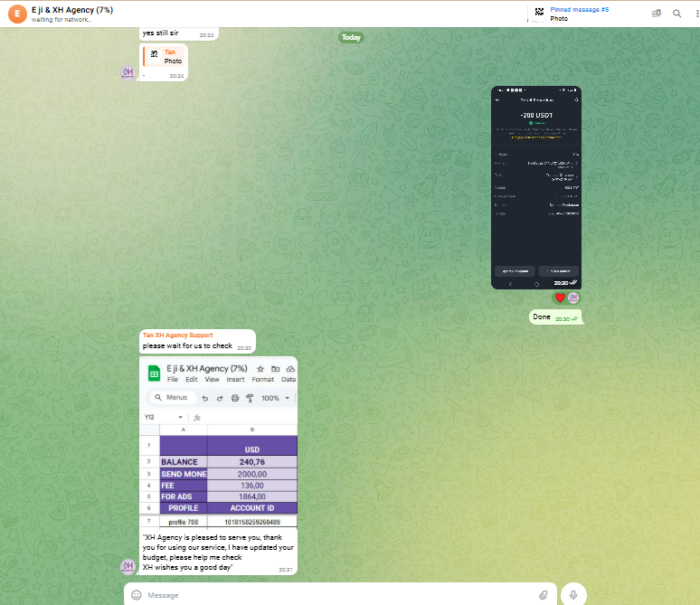Click the Message input field
This screenshot has width=700, height=605.
click(335, 595)
